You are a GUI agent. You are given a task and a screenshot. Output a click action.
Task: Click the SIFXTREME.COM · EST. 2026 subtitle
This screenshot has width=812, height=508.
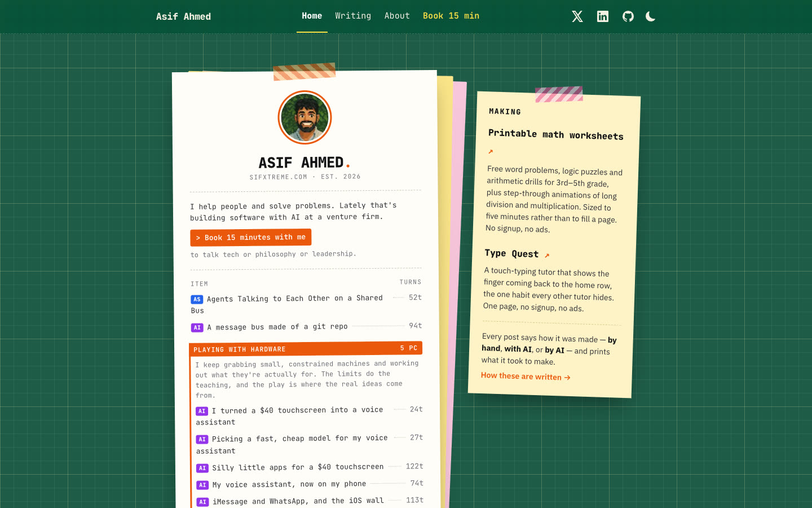[305, 177]
